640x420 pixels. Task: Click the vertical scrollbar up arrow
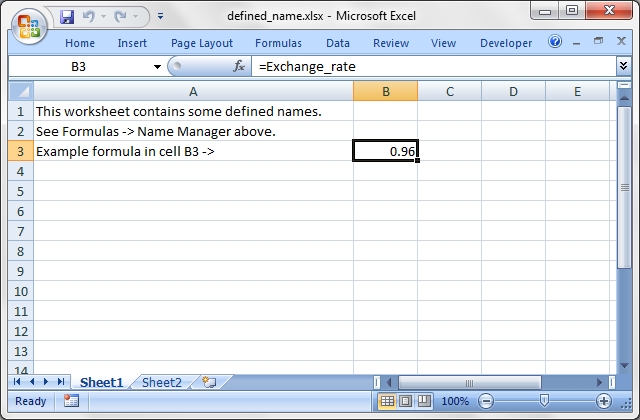pos(624,98)
